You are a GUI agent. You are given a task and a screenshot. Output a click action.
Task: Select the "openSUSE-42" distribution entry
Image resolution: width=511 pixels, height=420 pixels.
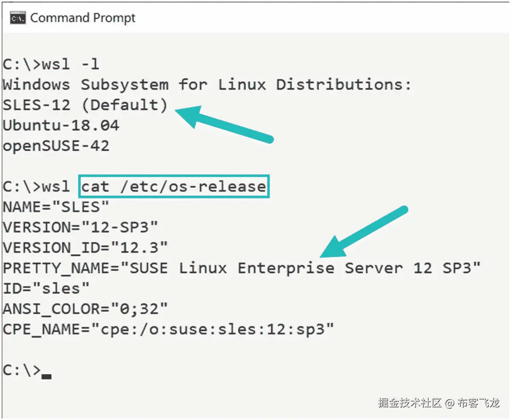56,146
